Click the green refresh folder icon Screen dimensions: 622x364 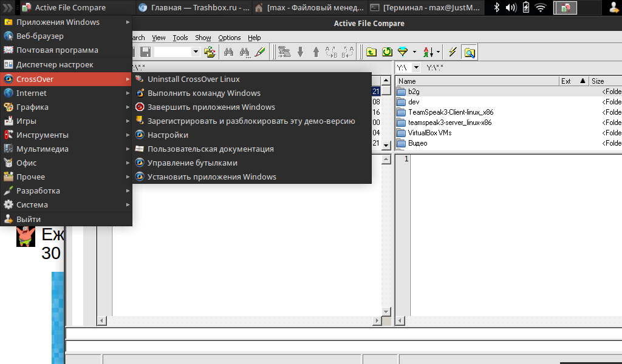click(387, 52)
